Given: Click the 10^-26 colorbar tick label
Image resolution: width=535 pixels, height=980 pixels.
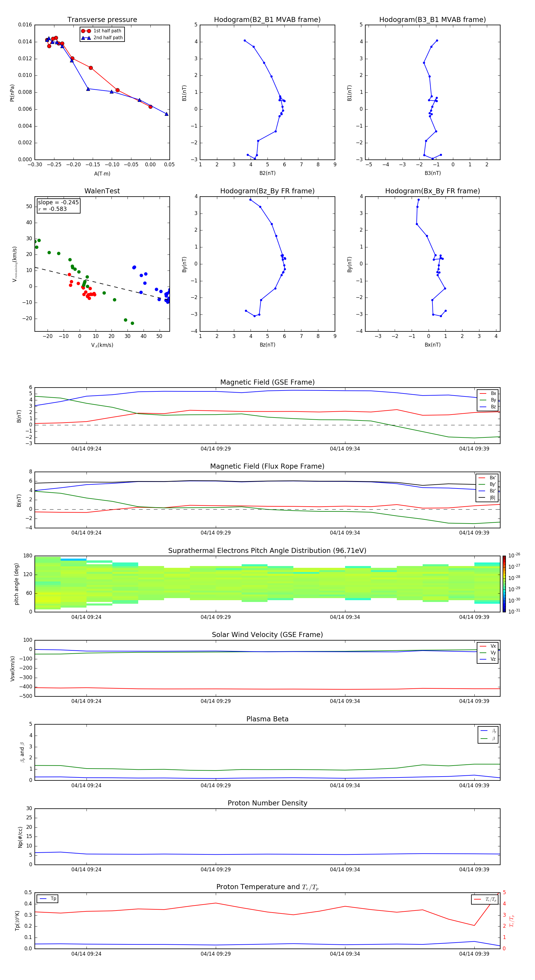Looking at the screenshot, I should point(514,555).
